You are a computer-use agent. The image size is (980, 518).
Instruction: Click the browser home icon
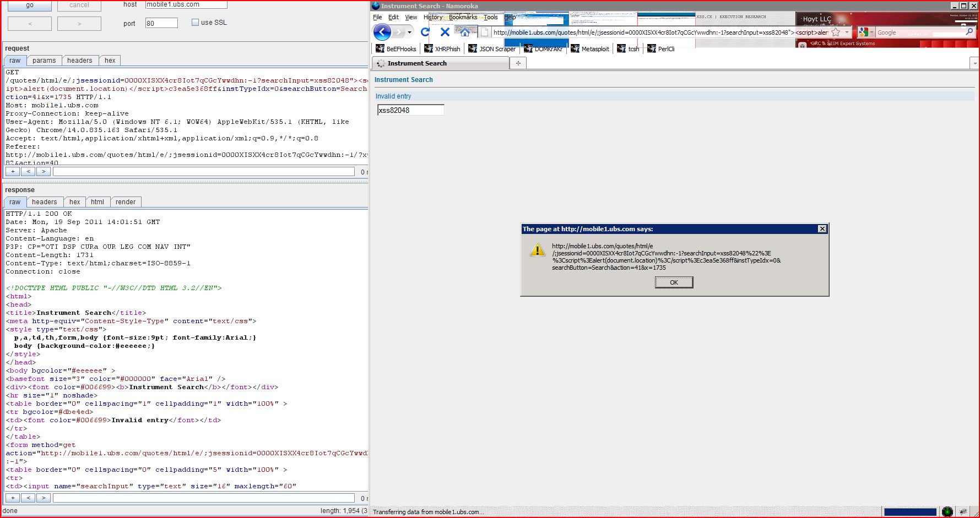point(465,32)
